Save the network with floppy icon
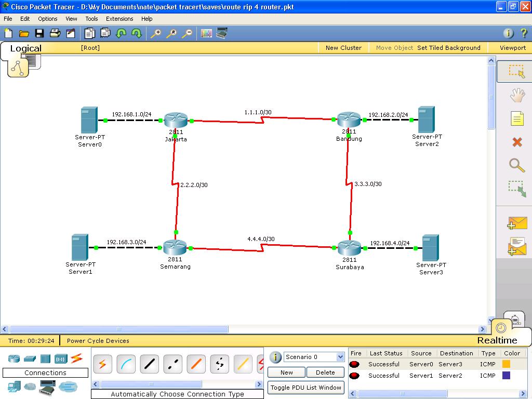The width and height of the screenshot is (532, 399). coord(39,33)
